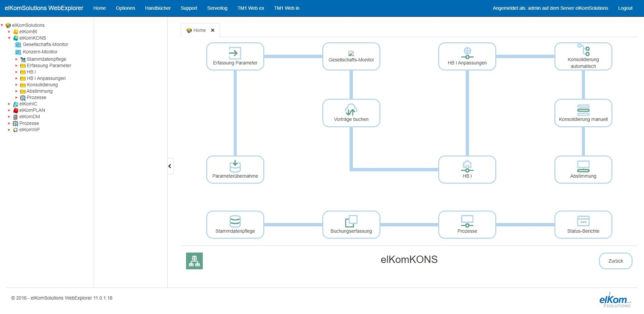Click the Konsolidierung folder icon in tree

click(x=23, y=85)
